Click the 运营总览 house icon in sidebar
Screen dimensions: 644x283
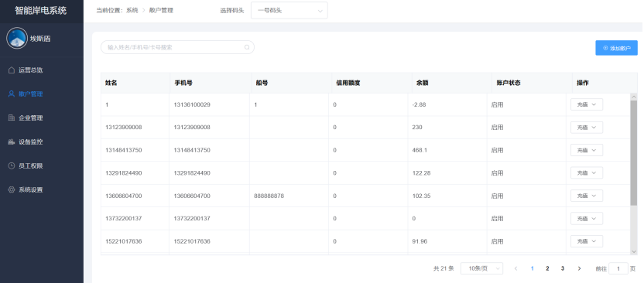pyautogui.click(x=12, y=70)
